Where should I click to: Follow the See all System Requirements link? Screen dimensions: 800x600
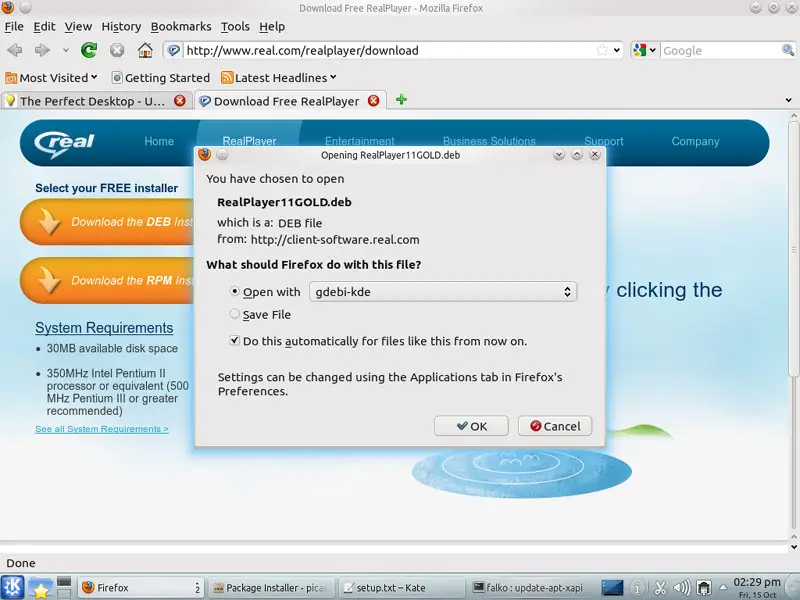[x=102, y=429]
